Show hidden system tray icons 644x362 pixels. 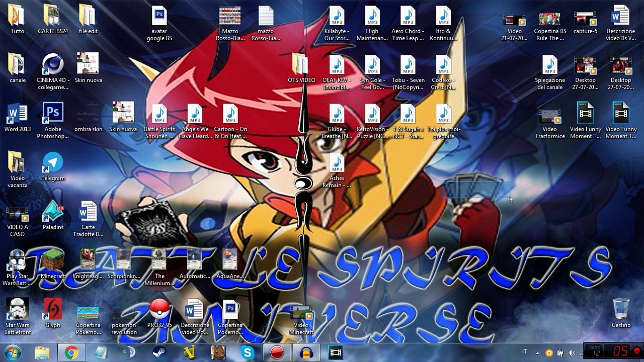pos(537,353)
